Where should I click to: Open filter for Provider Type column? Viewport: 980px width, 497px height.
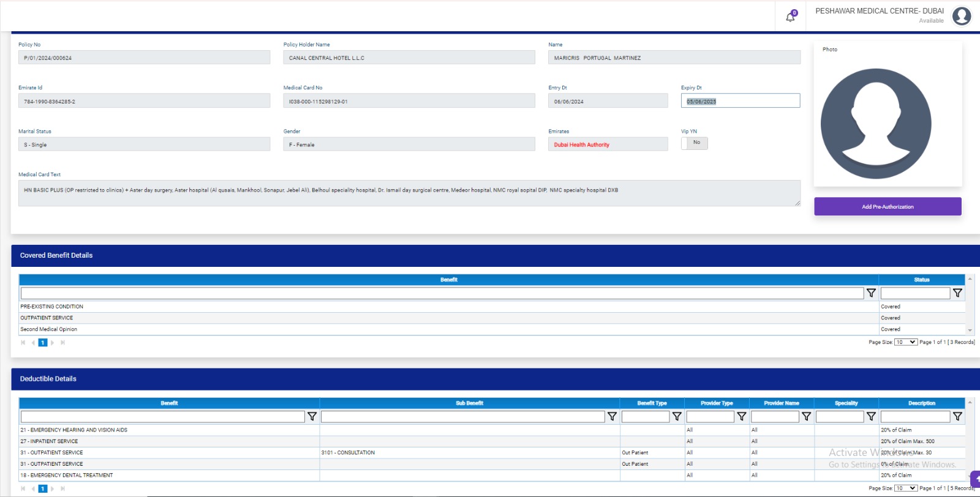(742, 417)
